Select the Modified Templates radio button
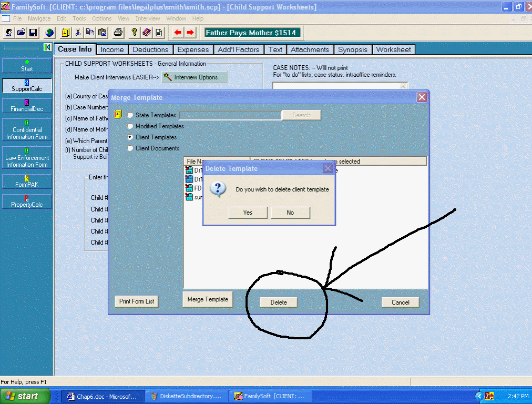 point(130,126)
